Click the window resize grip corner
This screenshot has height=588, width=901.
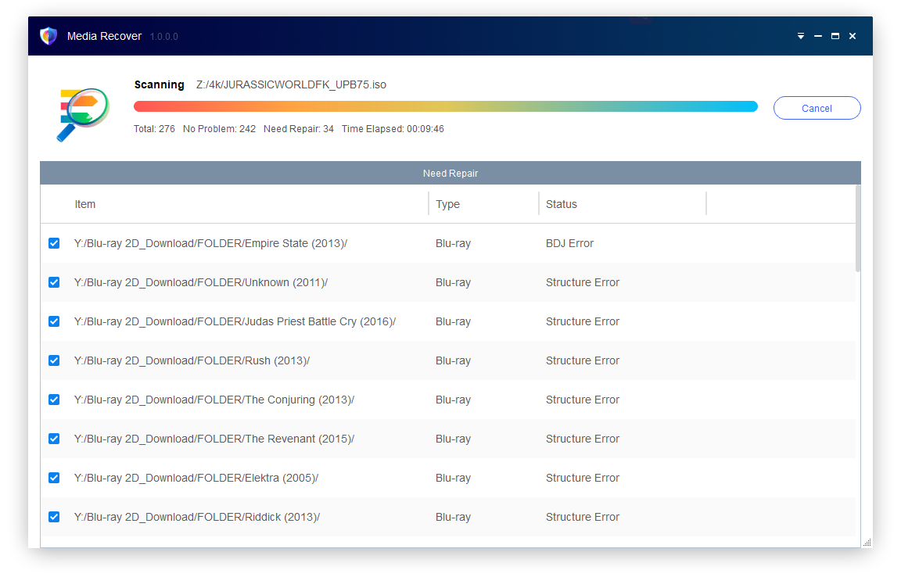(x=867, y=542)
